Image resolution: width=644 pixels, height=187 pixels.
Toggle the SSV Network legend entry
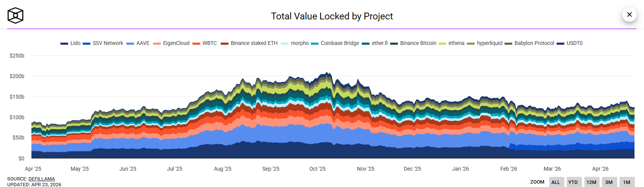pyautogui.click(x=103, y=43)
